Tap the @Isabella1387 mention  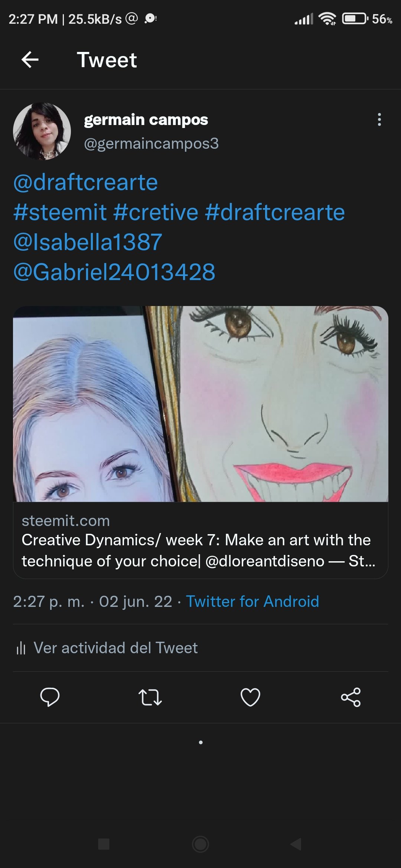coord(88,242)
